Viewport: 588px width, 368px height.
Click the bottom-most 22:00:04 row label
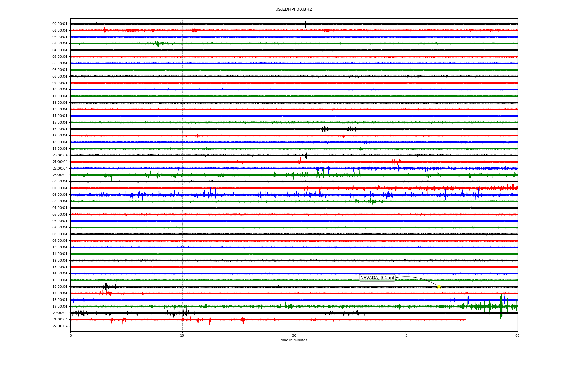tap(60, 326)
